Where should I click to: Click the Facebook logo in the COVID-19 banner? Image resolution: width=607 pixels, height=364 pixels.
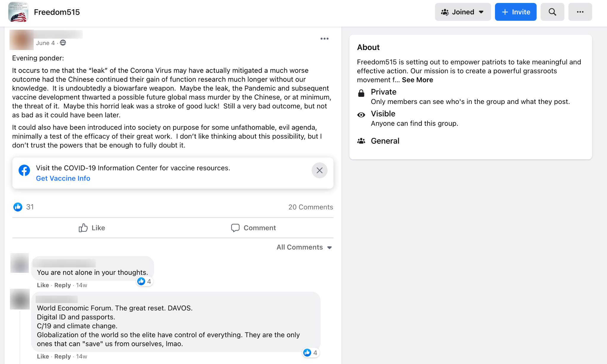pos(24,170)
